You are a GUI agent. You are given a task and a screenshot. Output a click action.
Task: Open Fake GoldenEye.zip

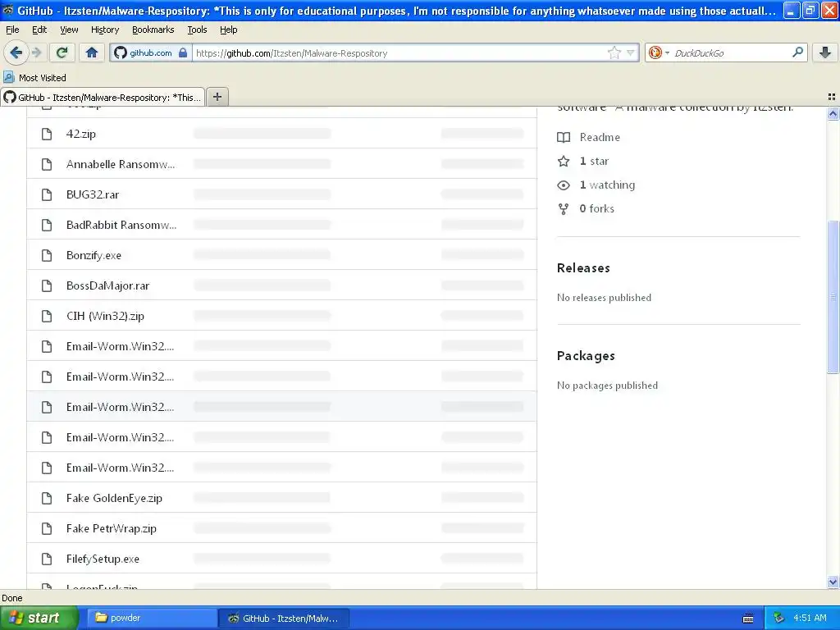point(114,498)
